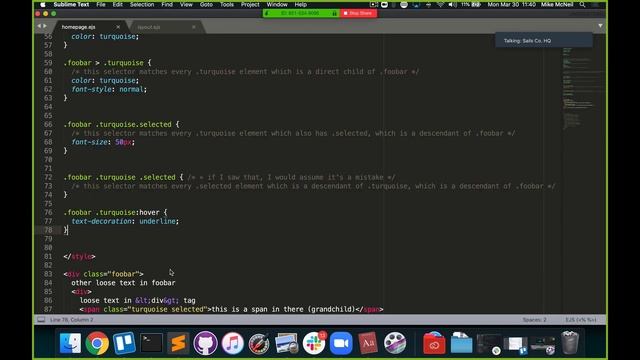Viewport: 640px width, 360px height.
Task: Open the Edit menu
Action: [118, 4]
